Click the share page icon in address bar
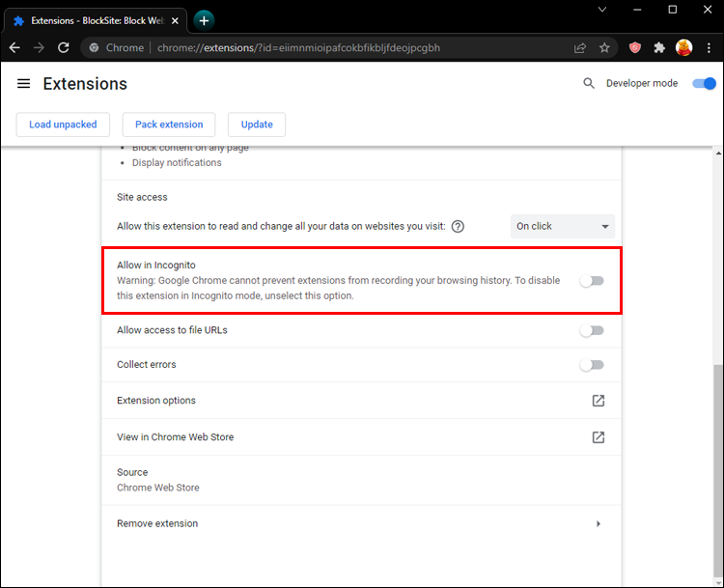Viewport: 724px width, 588px height. [580, 47]
